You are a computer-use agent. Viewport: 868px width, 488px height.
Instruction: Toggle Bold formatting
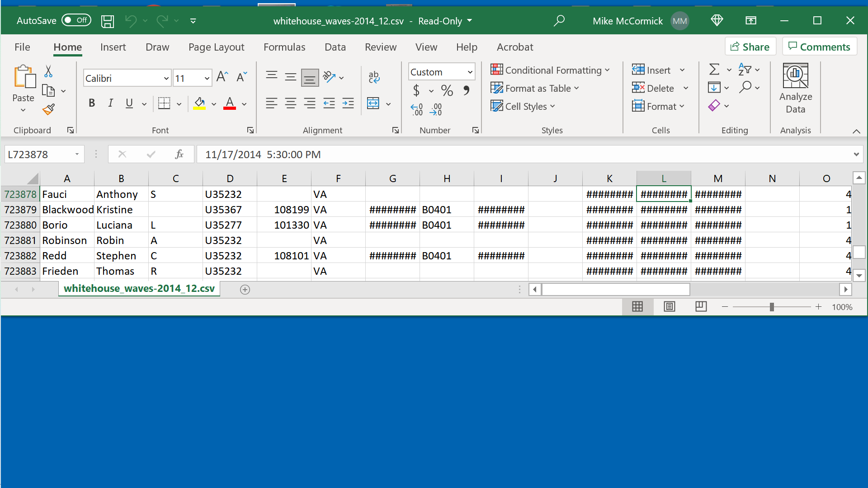[92, 103]
